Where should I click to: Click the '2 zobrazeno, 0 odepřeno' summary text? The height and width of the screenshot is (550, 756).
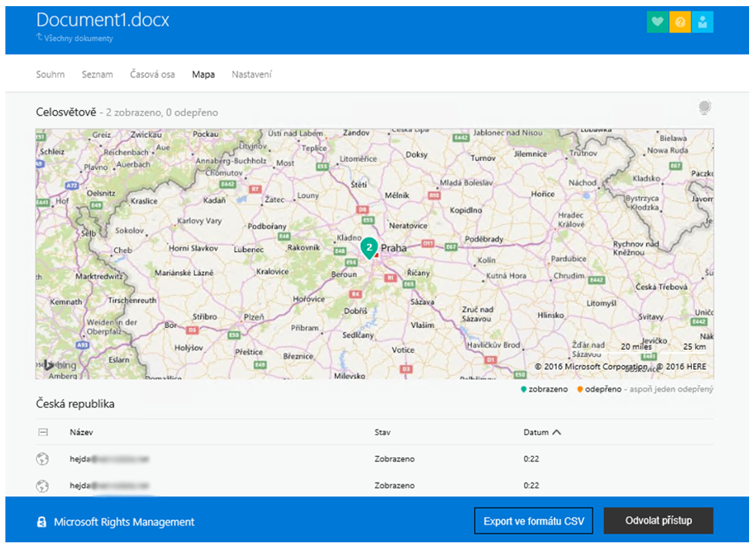[162, 112]
